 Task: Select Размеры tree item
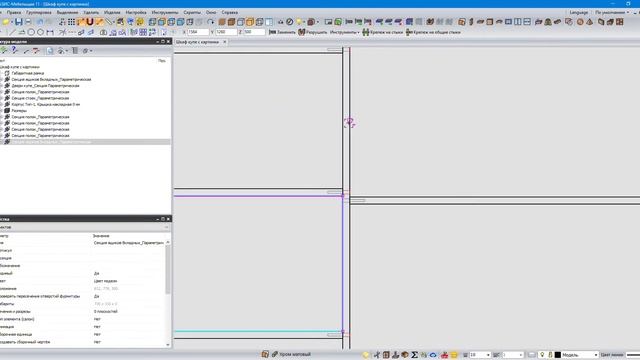[19, 111]
